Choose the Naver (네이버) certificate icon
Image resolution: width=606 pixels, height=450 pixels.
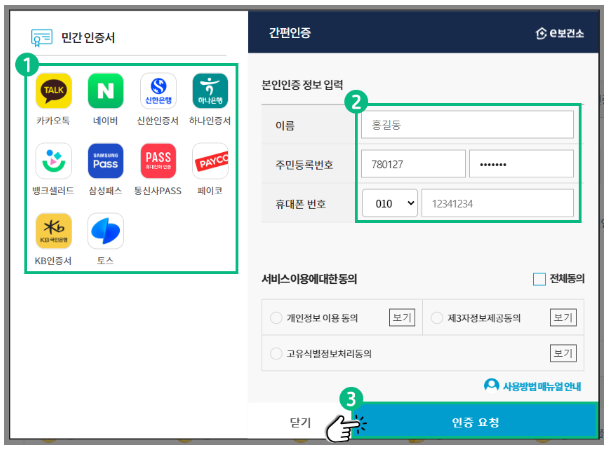click(106, 91)
